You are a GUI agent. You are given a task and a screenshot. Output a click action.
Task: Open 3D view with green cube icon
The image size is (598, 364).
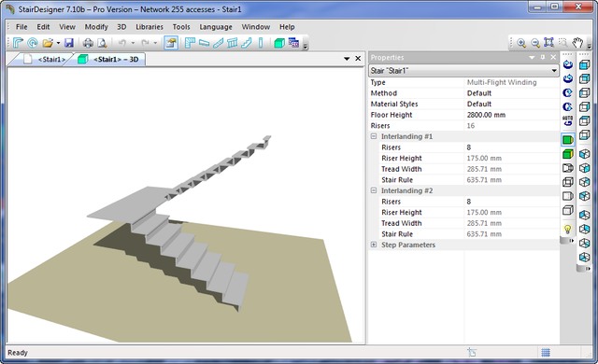(279, 43)
